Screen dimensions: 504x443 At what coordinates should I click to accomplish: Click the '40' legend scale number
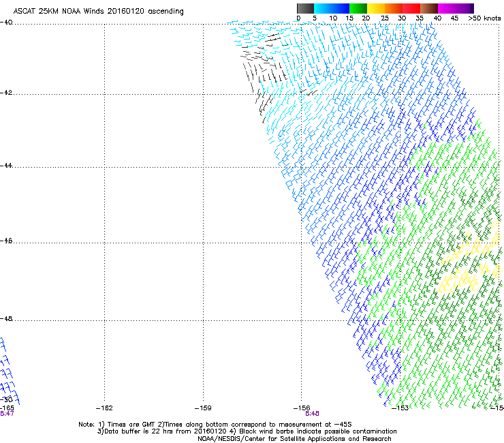(437, 18)
